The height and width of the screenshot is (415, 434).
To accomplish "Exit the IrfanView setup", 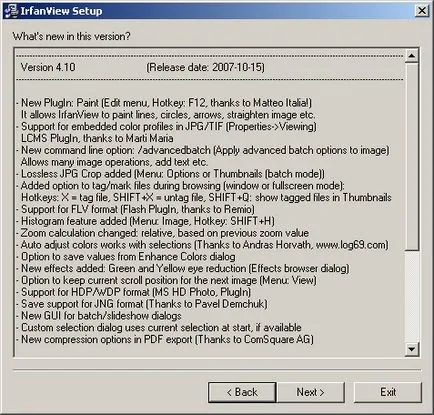I will pos(388,392).
